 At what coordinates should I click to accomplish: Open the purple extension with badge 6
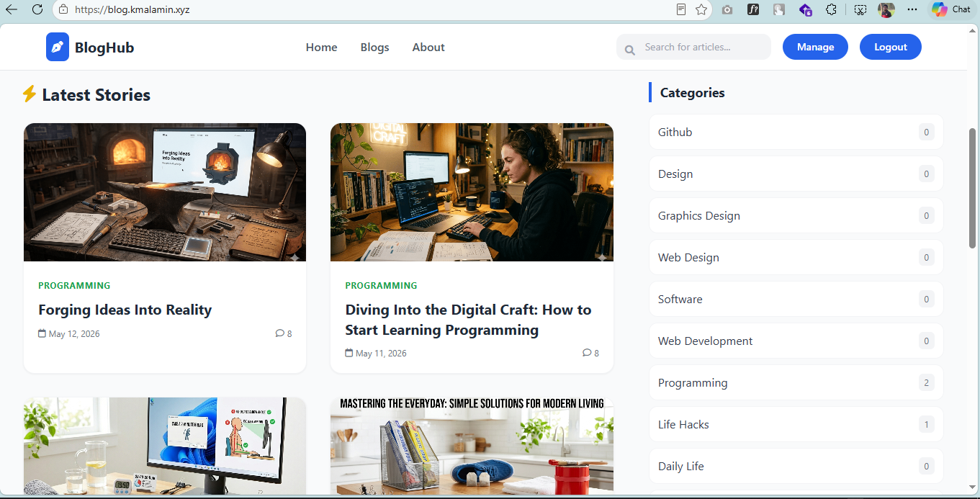click(806, 10)
